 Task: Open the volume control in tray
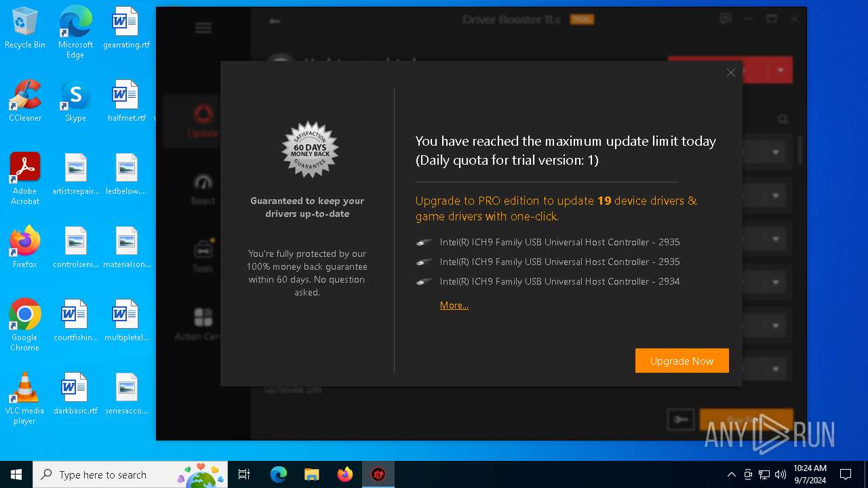pos(781,474)
